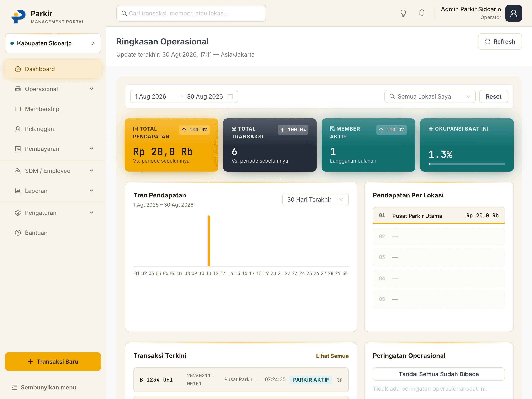Viewport: 532px width, 399px height.
Task: Expand the Pengaturan submenu chevron
Action: [x=91, y=213]
